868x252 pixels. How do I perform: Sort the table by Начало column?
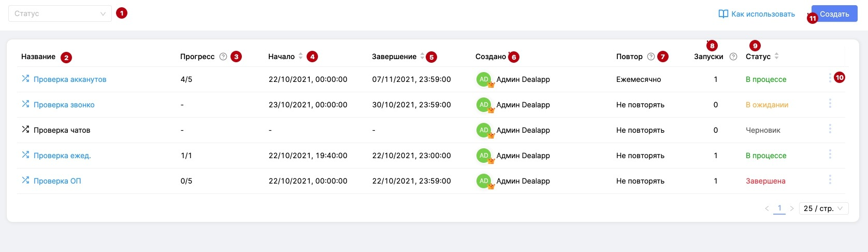pyautogui.click(x=300, y=57)
